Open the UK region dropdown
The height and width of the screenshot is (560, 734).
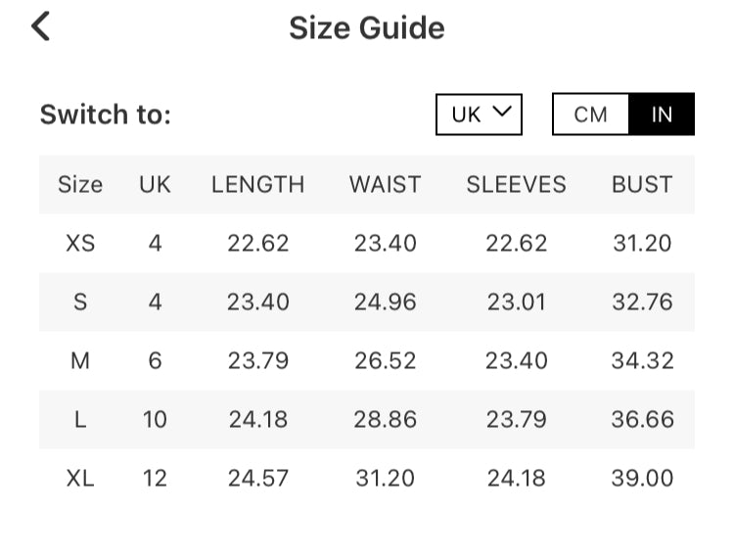pos(479,115)
